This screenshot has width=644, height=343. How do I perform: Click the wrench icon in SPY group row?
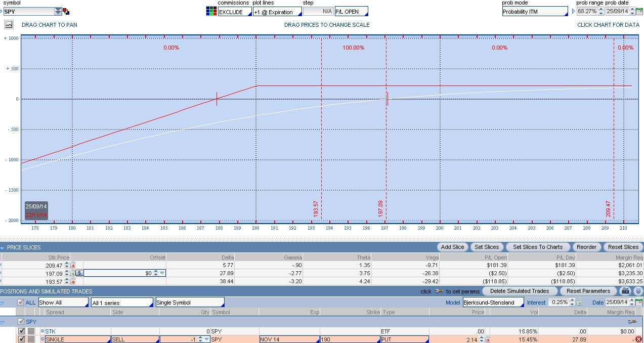pyautogui.click(x=632, y=321)
